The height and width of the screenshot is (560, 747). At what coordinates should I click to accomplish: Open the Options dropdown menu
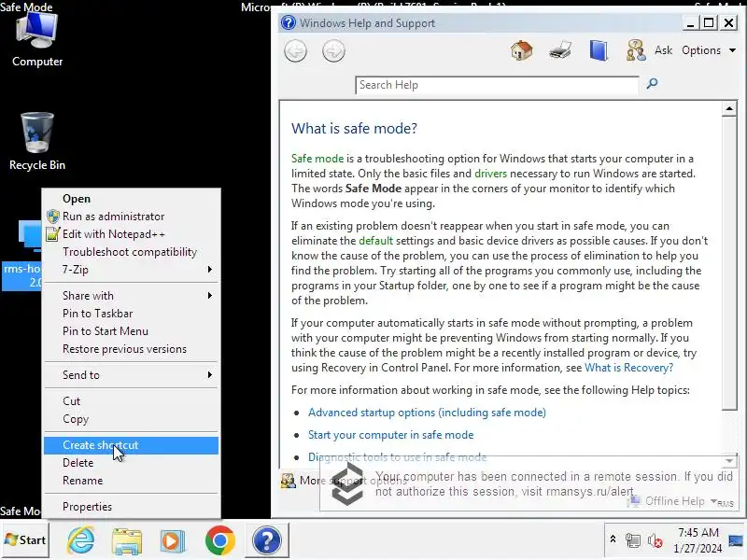tap(709, 50)
